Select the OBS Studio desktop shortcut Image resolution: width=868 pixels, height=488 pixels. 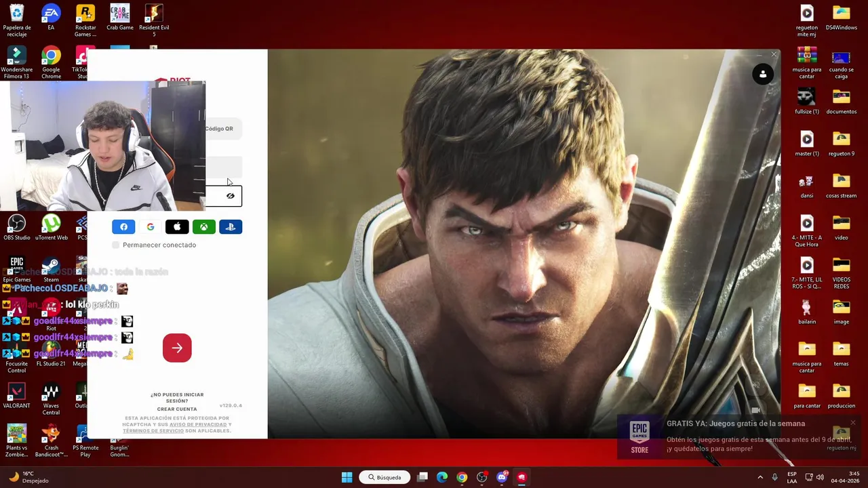coord(16,228)
